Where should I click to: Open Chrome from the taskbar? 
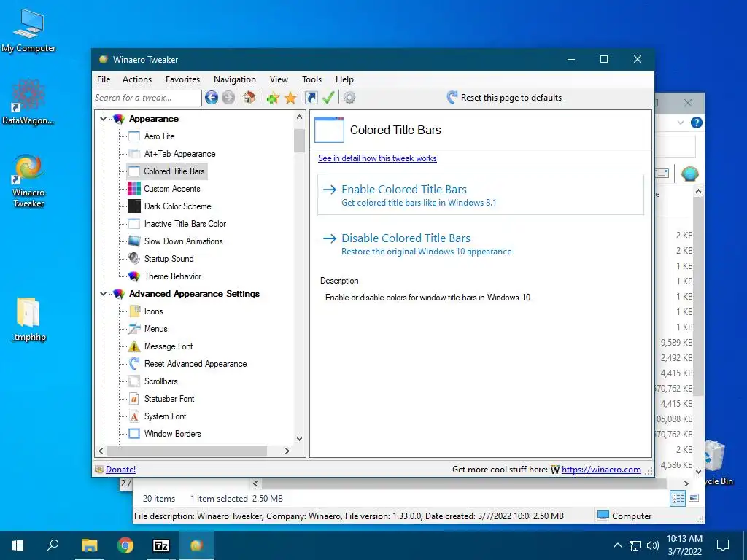125,545
